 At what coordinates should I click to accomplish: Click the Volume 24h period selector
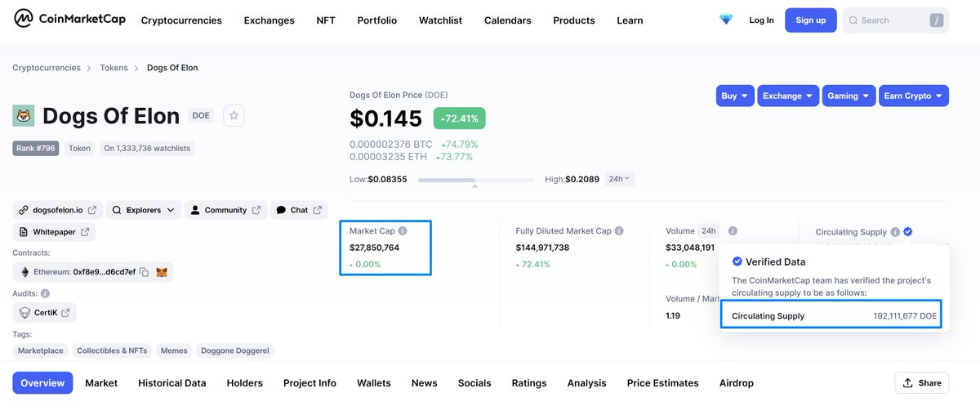[708, 231]
